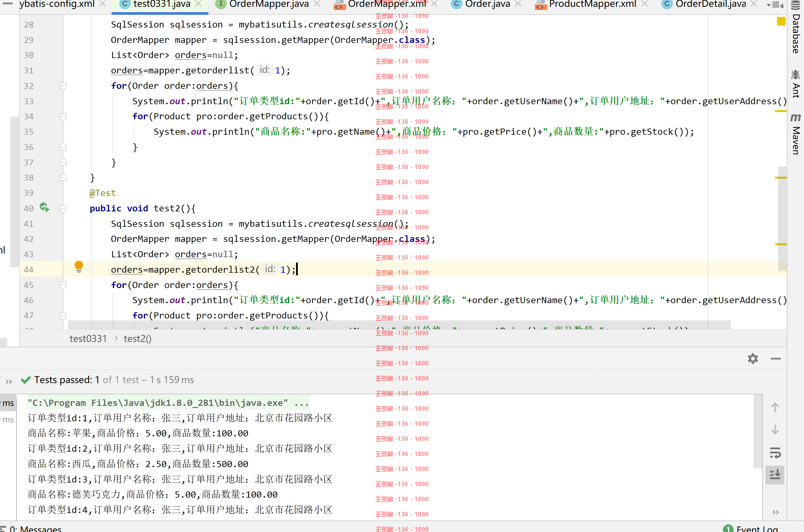Viewport: 804px width, 532px height.
Task: Show intention actions via the light bulb
Action: (x=79, y=267)
